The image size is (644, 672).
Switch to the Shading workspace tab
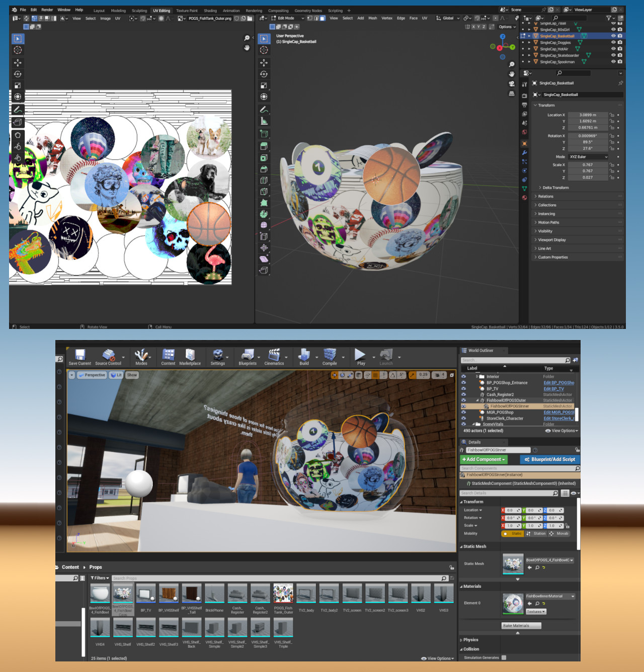point(210,11)
